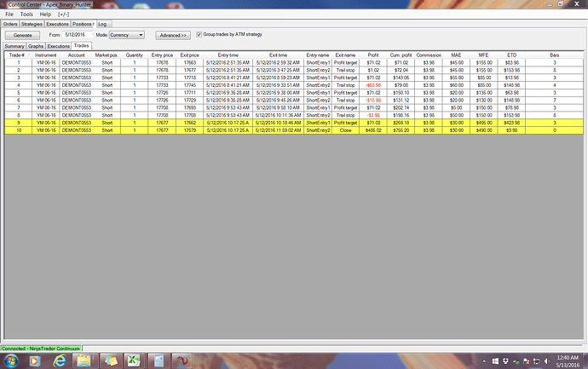Click the $495.00 MFE cell

point(484,123)
